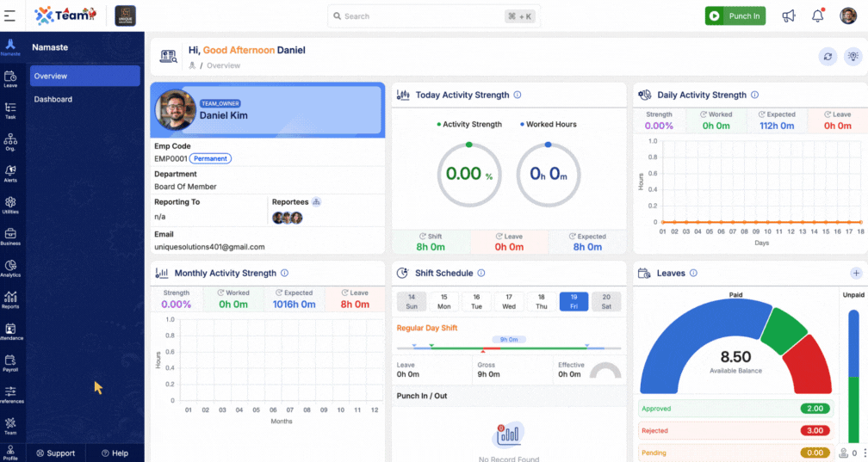The image size is (868, 462).
Task: Click the announcements megaphone icon
Action: (788, 16)
